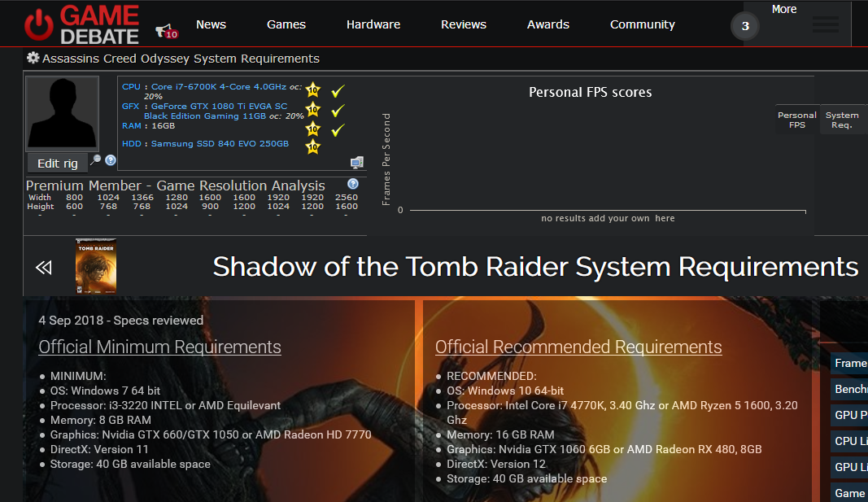This screenshot has width=868, height=502.
Task: Click the RAM label in rig panel
Action: click(x=131, y=125)
